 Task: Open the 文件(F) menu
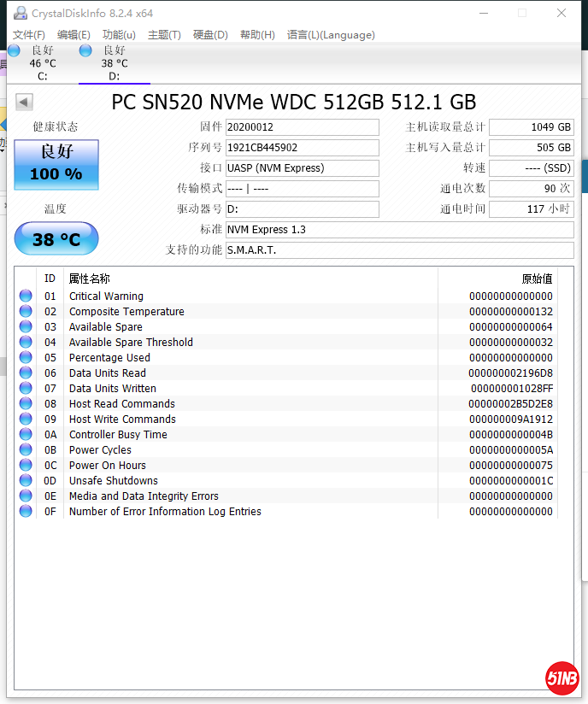click(29, 35)
